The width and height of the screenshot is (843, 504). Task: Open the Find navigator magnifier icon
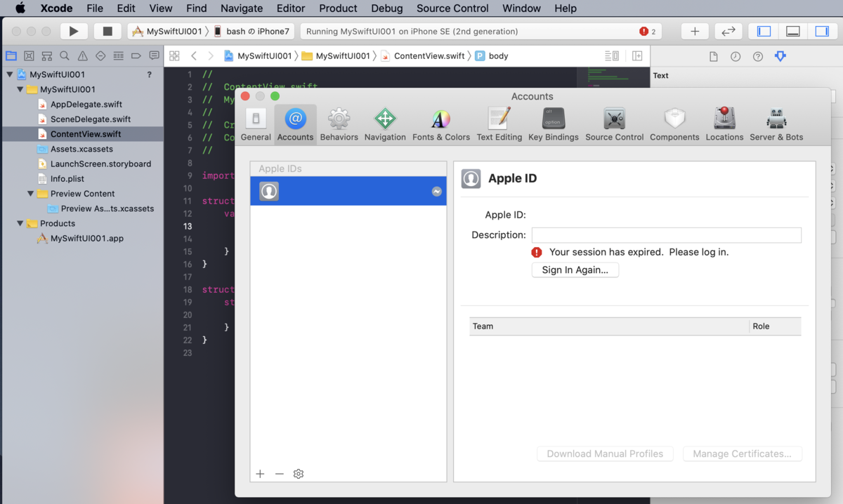(65, 55)
